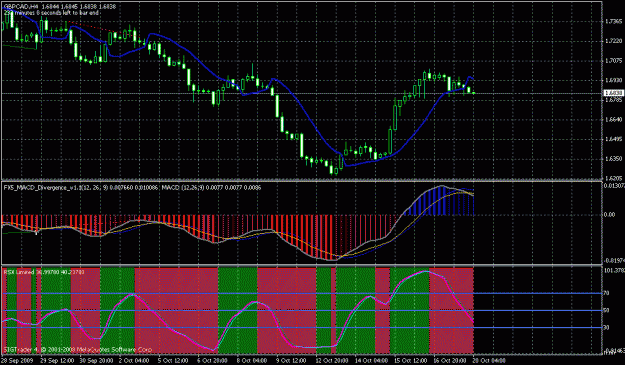Click the MACD upper scale value 0.01307
Image resolution: width=625 pixels, height=365 pixels.
[614, 186]
